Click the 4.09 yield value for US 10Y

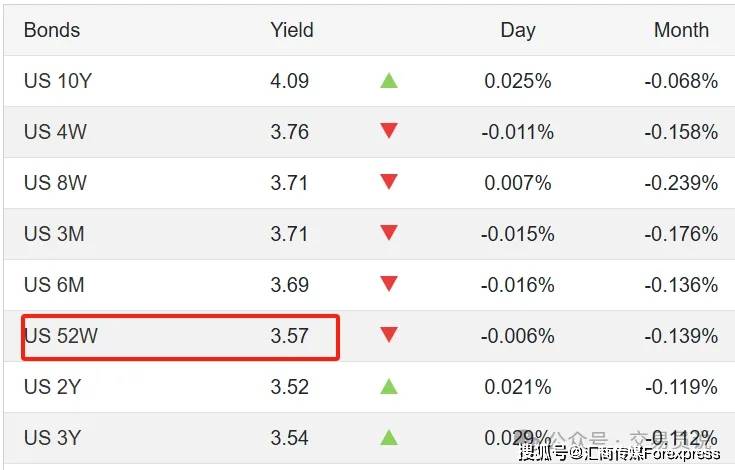click(x=290, y=81)
